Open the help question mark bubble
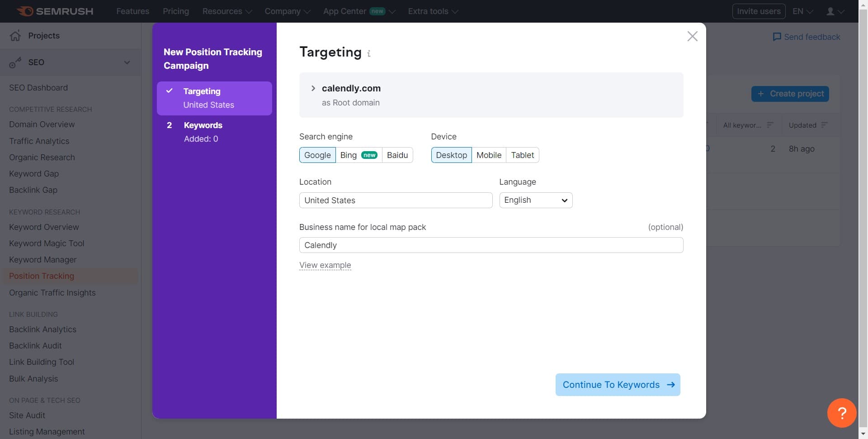The width and height of the screenshot is (868, 439). pos(841,413)
